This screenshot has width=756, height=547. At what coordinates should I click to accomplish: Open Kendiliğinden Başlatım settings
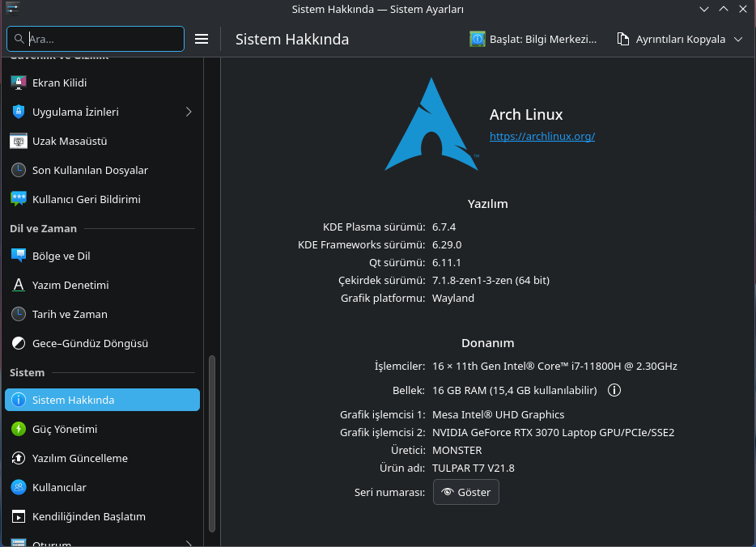[x=102, y=516]
